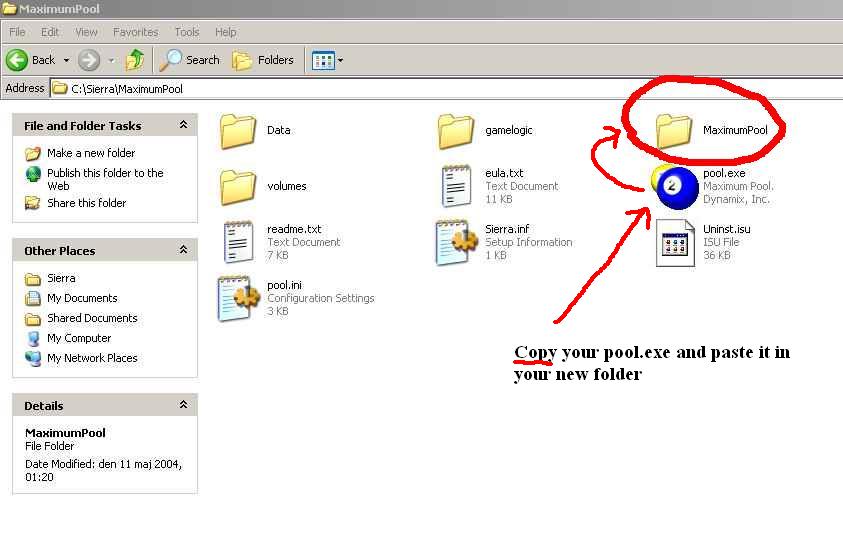Click the My Network Places icon
843x537 pixels.
pos(33,359)
